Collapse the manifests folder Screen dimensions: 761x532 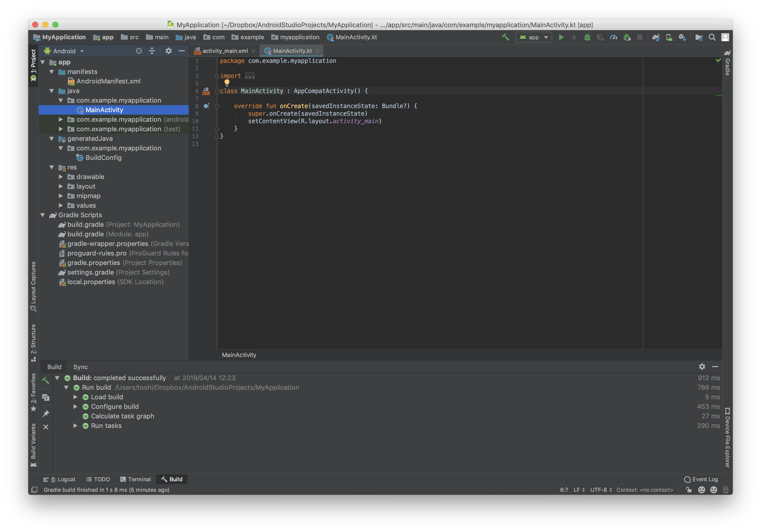coord(52,71)
